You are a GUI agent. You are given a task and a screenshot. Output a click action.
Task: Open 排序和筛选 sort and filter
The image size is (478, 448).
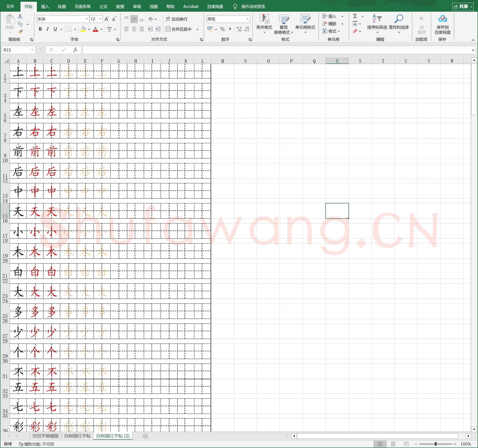[x=377, y=23]
